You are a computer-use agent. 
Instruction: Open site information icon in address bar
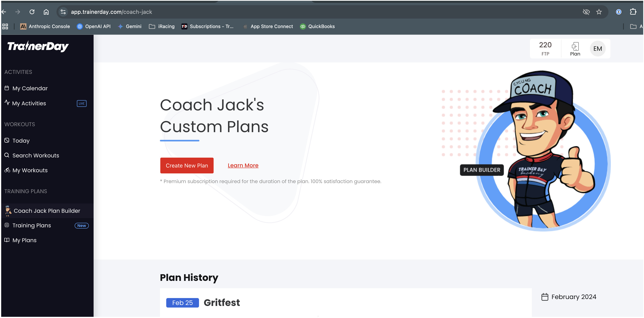coord(63,12)
